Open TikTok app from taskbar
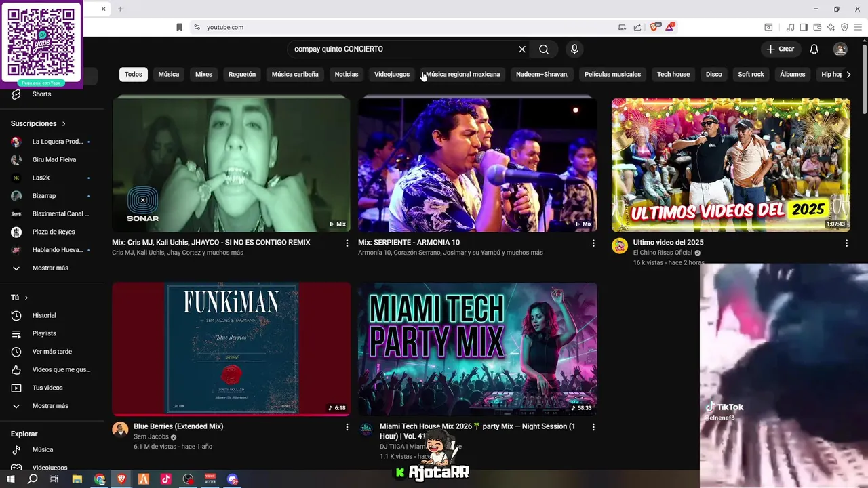This screenshot has width=868, height=488. click(x=165, y=479)
